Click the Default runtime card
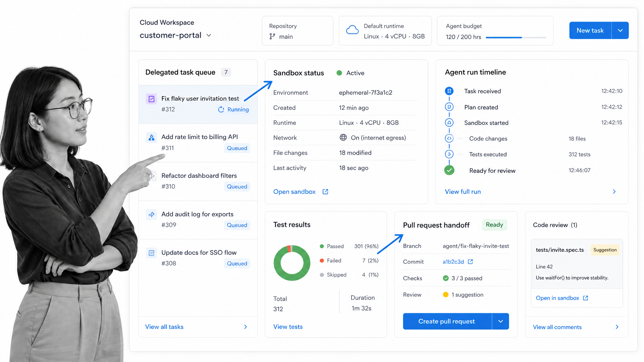This screenshot has width=644, height=362. [385, 31]
